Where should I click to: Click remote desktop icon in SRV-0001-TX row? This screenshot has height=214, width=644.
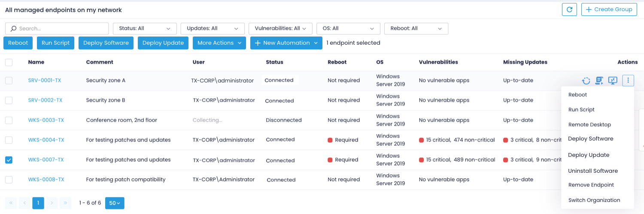(x=613, y=80)
